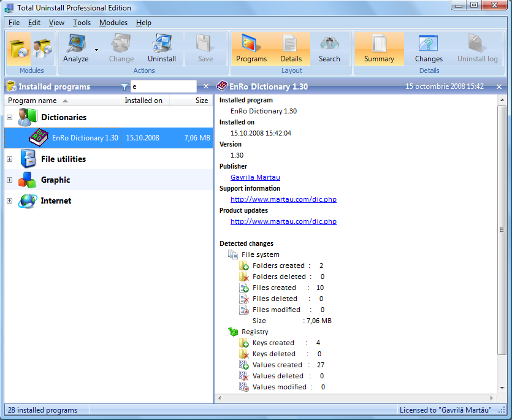Screen dimensions: 512x420
Task: Click the Details layout icon
Action: 291,45
